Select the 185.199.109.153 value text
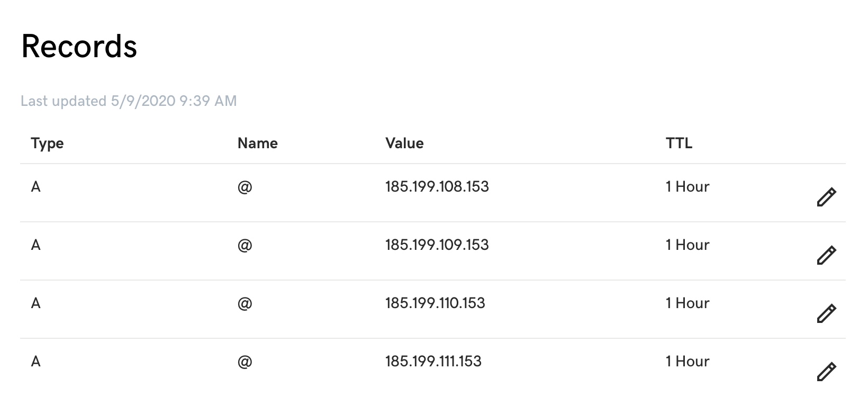The width and height of the screenshot is (868, 396). (437, 245)
